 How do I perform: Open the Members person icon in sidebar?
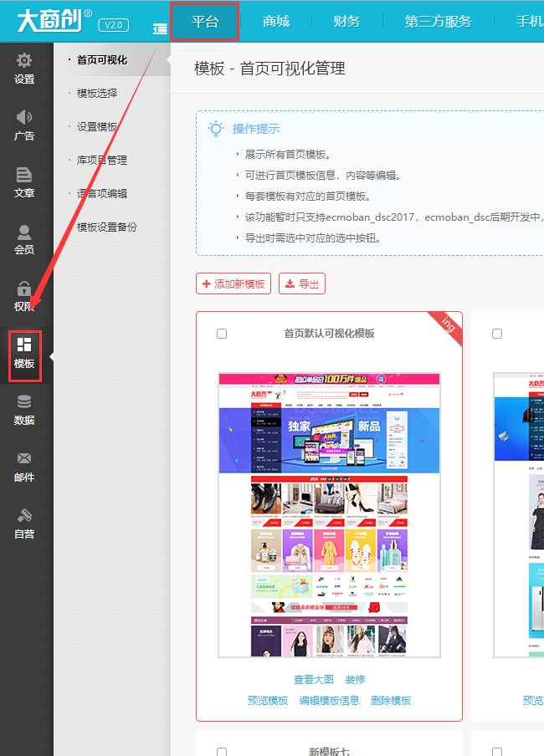24,232
